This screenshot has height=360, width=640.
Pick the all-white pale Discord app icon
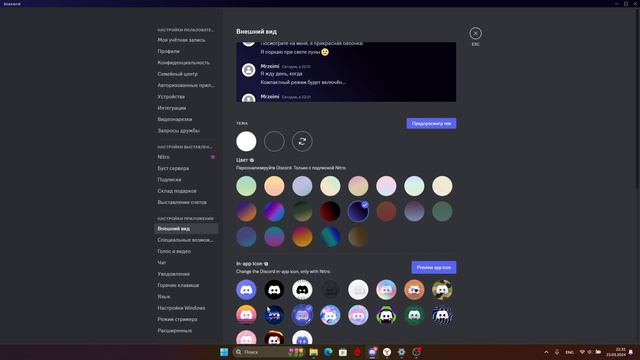point(358,290)
